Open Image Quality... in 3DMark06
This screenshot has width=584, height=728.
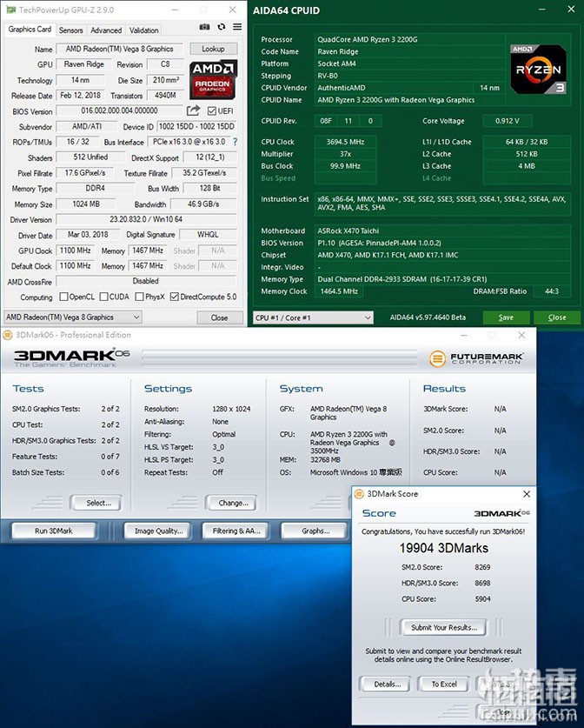(x=158, y=531)
